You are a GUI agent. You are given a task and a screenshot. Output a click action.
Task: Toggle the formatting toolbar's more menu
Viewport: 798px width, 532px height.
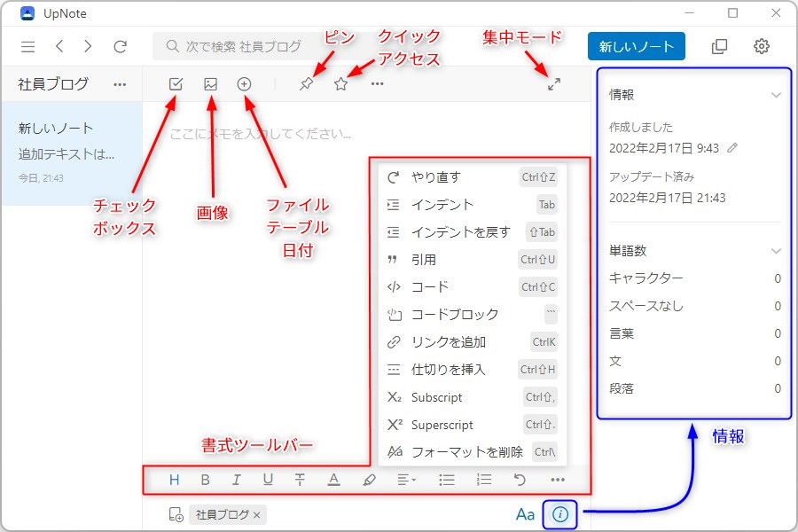(558, 480)
